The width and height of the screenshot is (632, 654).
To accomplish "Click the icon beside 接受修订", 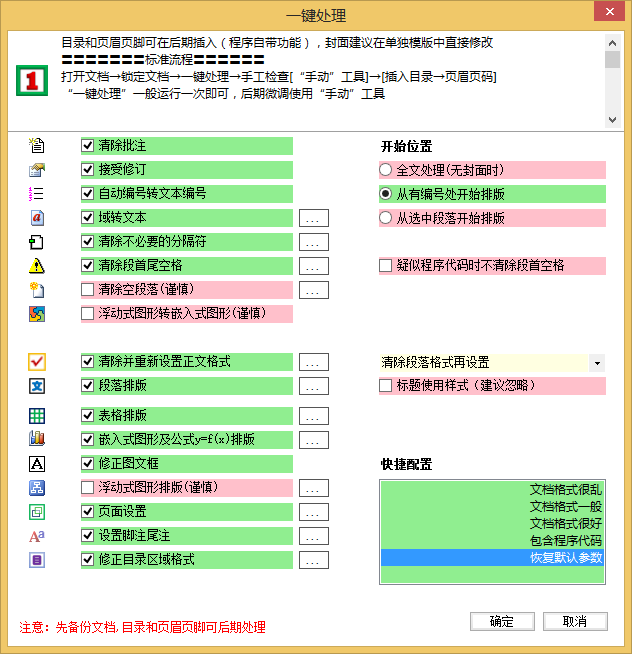I will [37, 170].
